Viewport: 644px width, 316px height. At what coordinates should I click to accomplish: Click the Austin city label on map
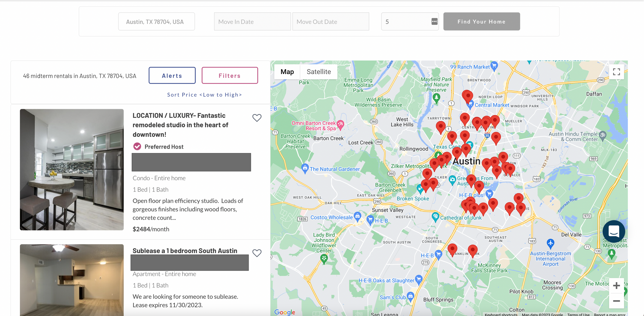[466, 161]
